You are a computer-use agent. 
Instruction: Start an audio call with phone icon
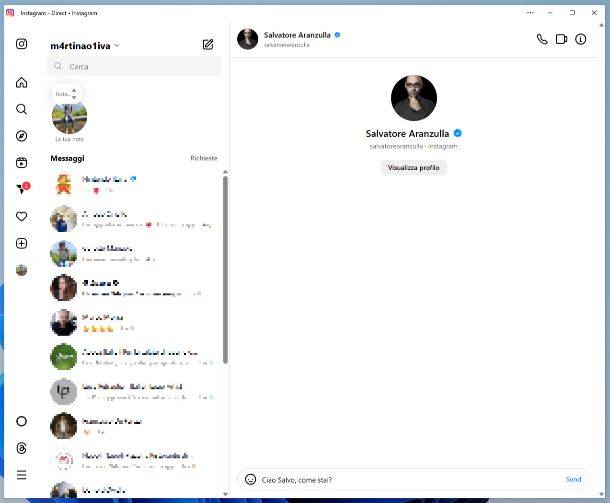click(542, 39)
